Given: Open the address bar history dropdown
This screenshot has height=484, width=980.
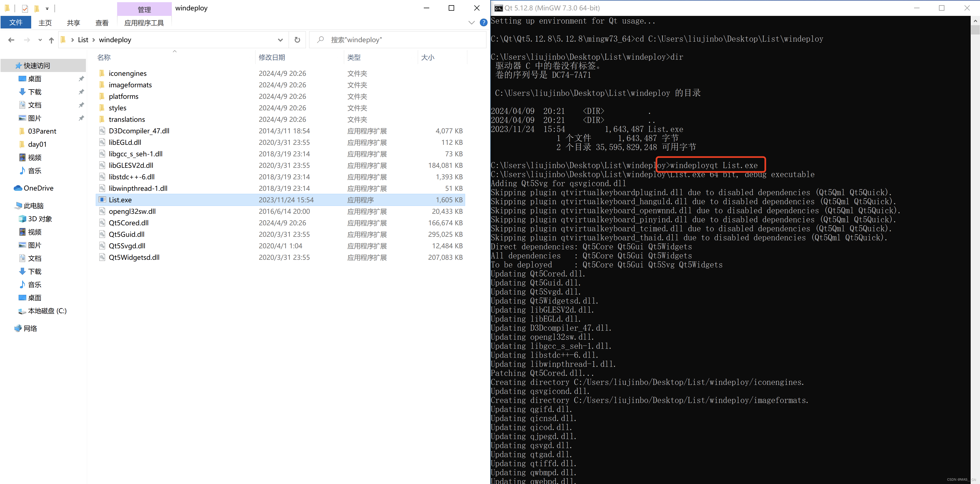Looking at the screenshot, I should click(280, 40).
